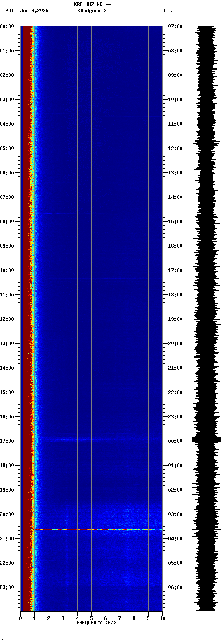Click the bright broadband event line near 20:40 PDT
Viewport: 224px width, 644px height.
pos(97,529)
